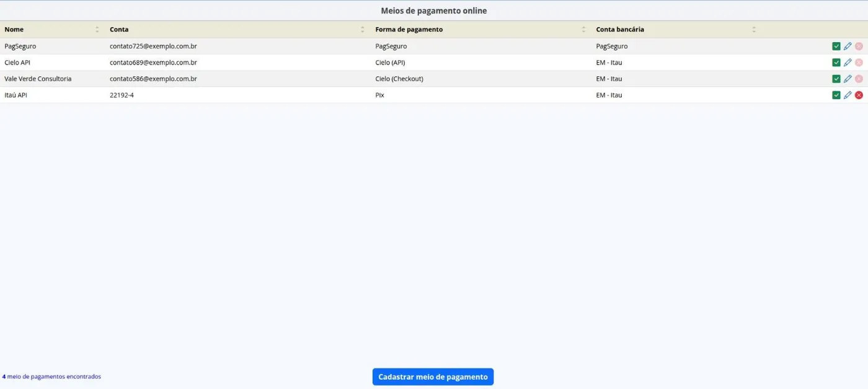Select the PagSeguro name cell in Nome column
Viewport: 868px width, 389px height.
(20, 46)
